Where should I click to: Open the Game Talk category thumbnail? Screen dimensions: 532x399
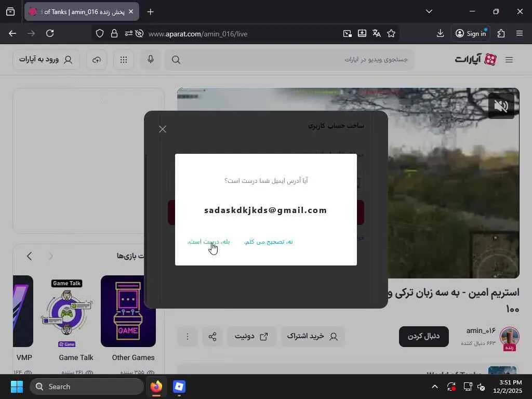click(x=67, y=312)
